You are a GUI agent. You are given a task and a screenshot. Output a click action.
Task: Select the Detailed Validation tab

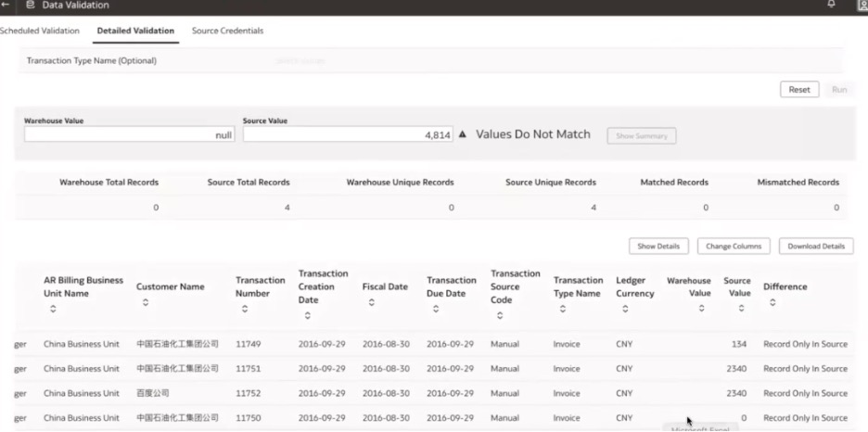[135, 31]
